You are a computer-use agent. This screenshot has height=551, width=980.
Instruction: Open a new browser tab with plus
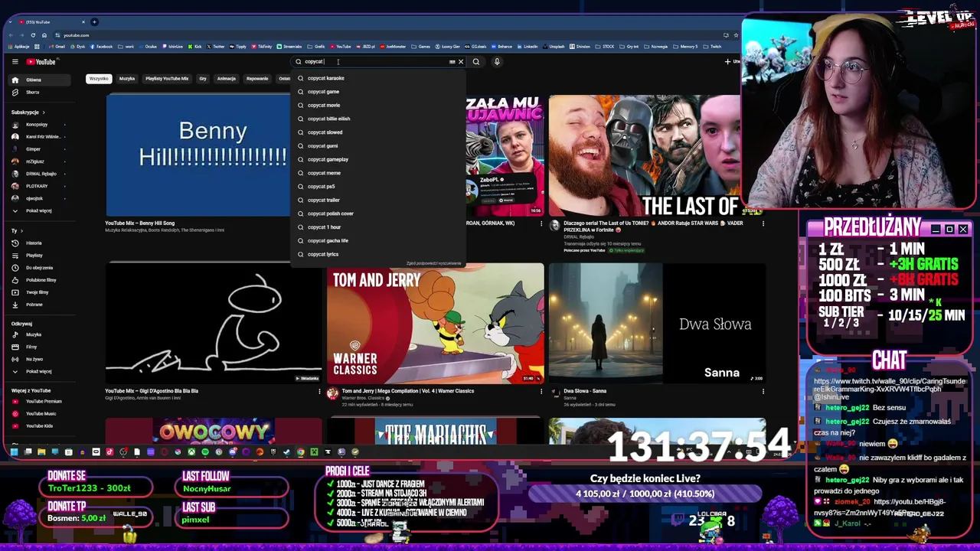pyautogui.click(x=94, y=21)
